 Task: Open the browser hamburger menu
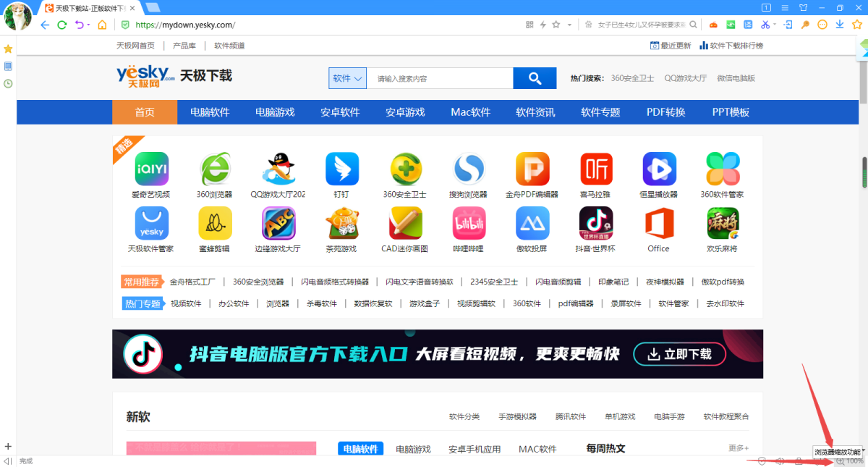[785, 7]
